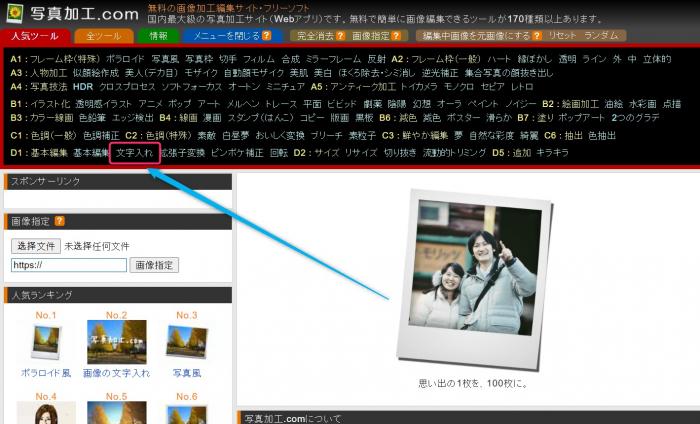The image size is (700, 424).
Task: Click the https:// URL input field
Action: 69,265
